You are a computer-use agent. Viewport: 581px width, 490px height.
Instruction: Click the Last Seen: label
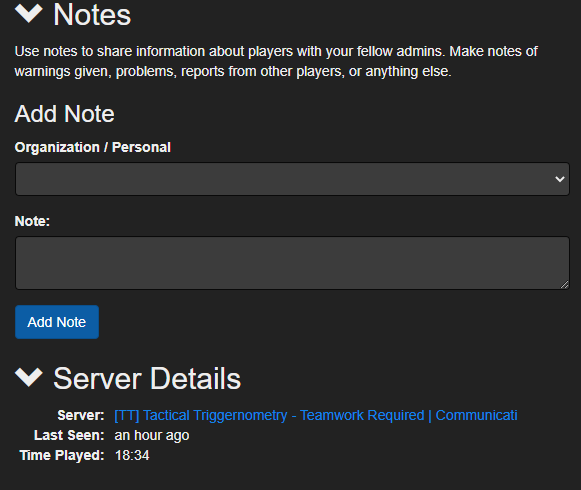[69, 435]
